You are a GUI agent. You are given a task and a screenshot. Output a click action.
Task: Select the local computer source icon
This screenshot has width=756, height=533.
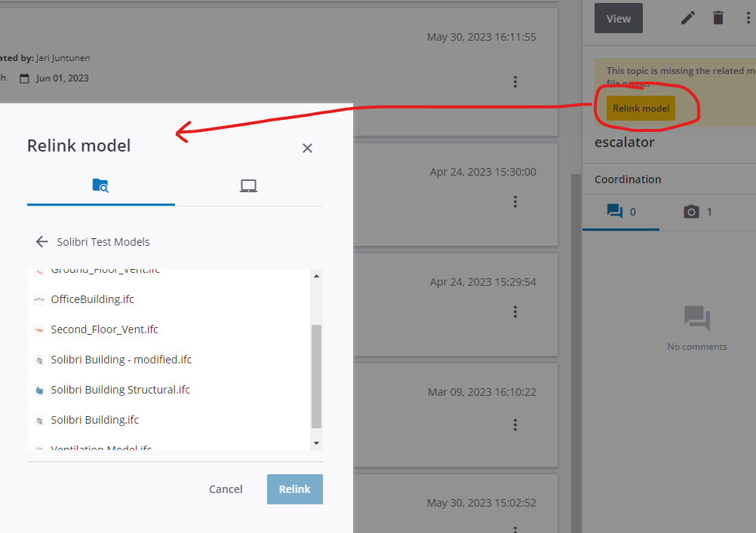(x=248, y=185)
